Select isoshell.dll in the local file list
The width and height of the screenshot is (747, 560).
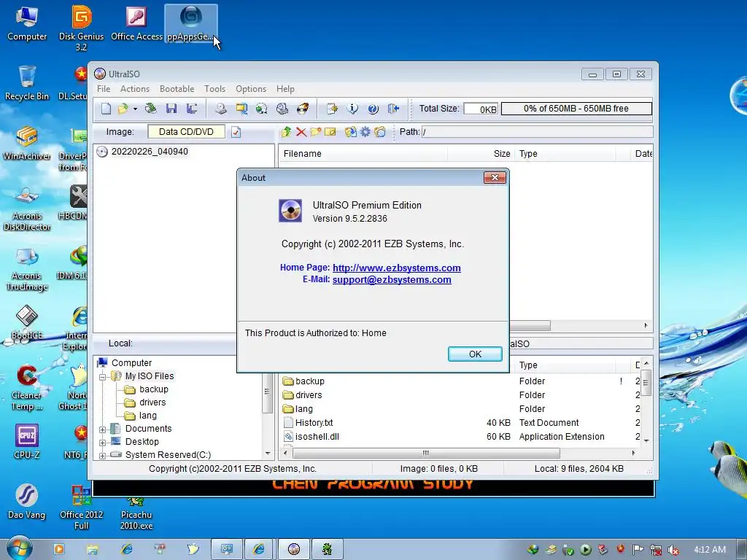(x=317, y=437)
